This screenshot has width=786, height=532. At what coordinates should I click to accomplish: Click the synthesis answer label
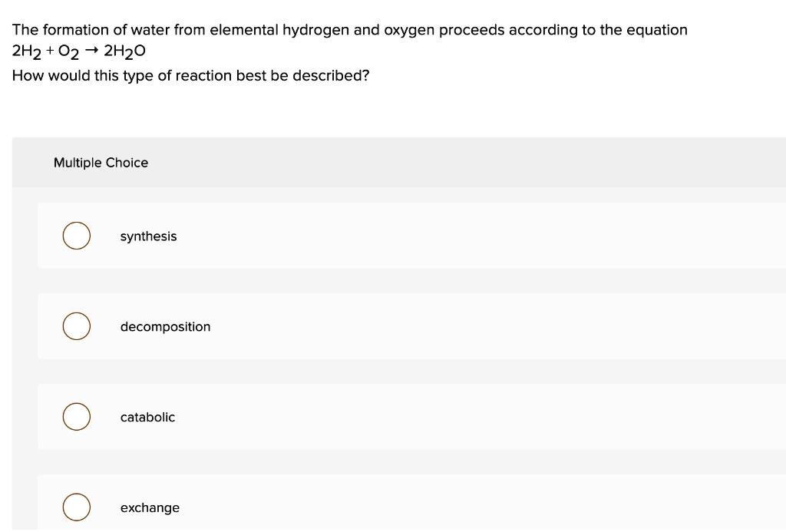pos(148,236)
